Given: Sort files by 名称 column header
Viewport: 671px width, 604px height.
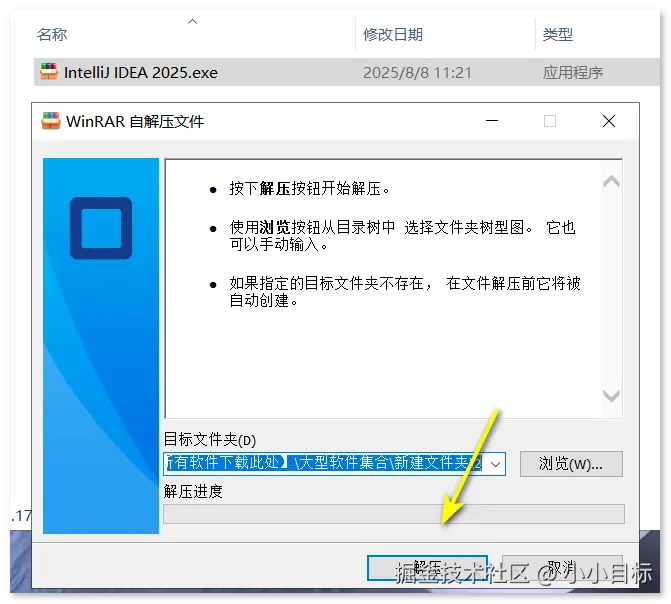Looking at the screenshot, I should coord(52,34).
